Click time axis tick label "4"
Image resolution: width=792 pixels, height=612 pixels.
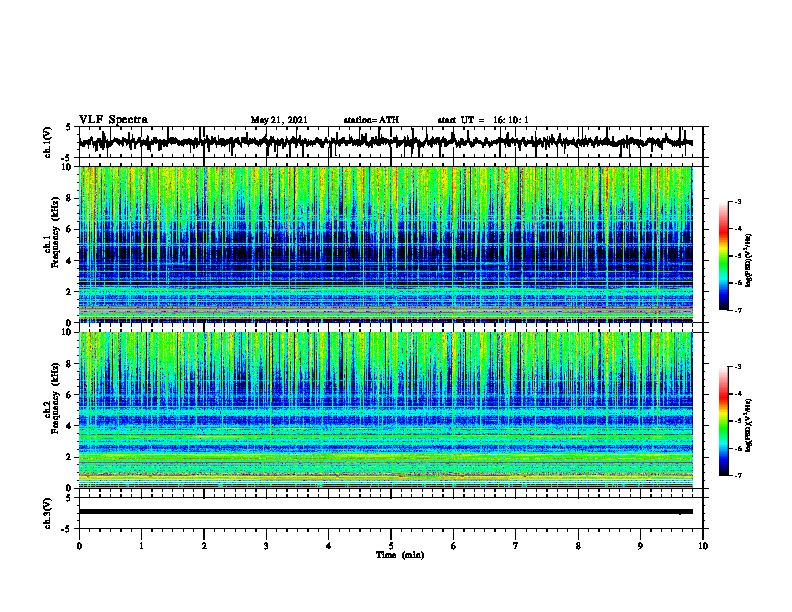329,546
